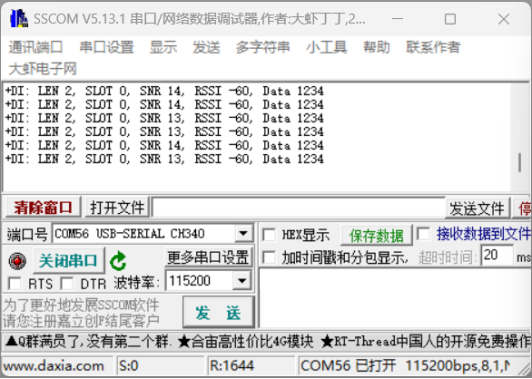Click the 保存数据 button
This screenshot has width=532, height=379.
[376, 235]
